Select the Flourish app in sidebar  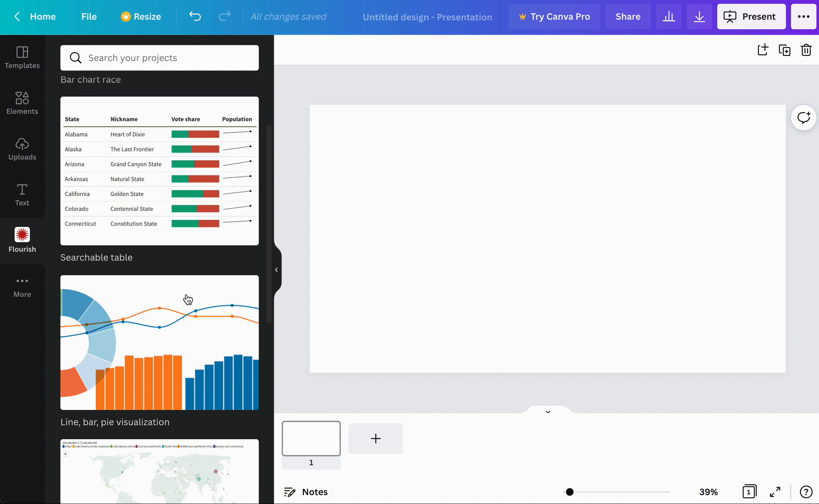tap(22, 240)
